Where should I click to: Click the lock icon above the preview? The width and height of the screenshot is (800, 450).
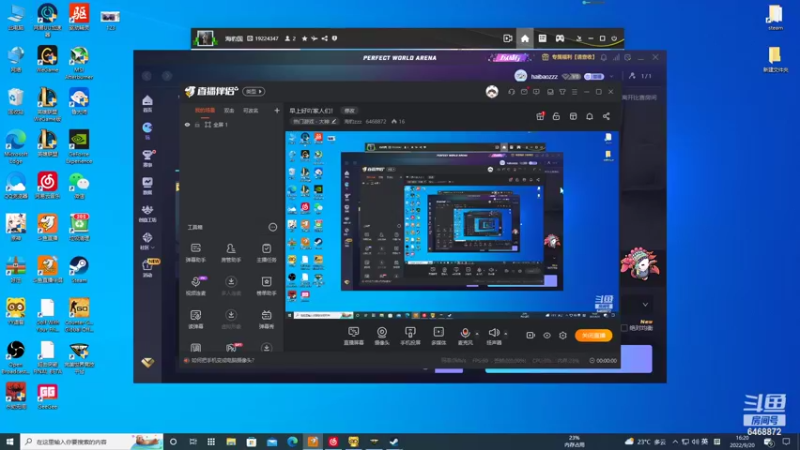click(x=556, y=116)
